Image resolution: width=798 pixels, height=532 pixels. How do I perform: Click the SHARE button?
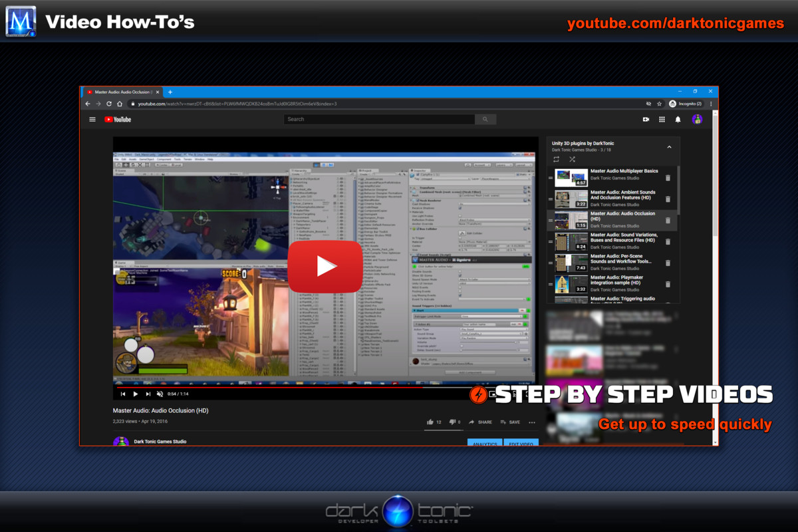[481, 422]
